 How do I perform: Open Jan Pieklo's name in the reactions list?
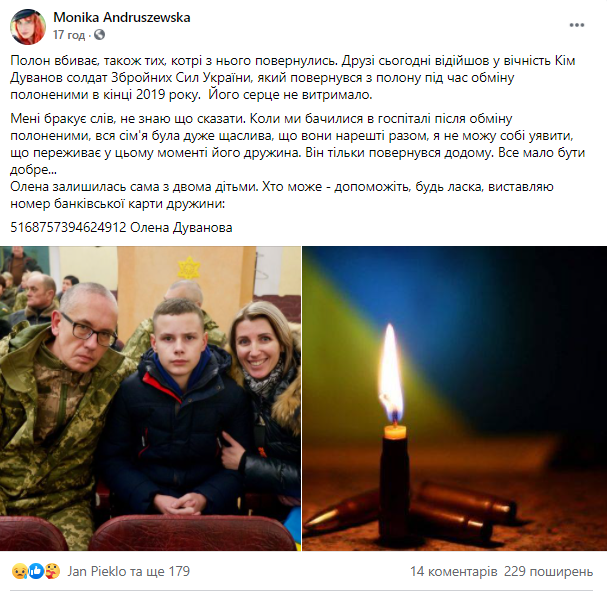coord(97,571)
